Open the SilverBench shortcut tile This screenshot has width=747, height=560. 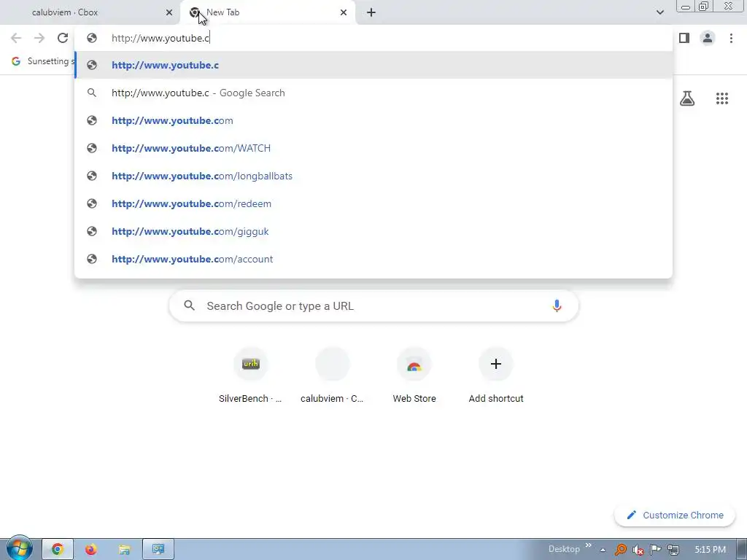pos(251,376)
